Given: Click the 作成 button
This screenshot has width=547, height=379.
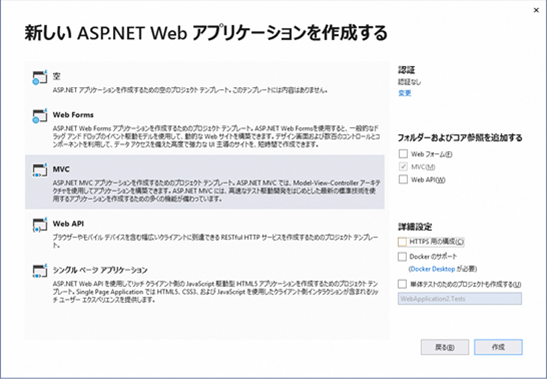Looking at the screenshot, I should point(498,347).
